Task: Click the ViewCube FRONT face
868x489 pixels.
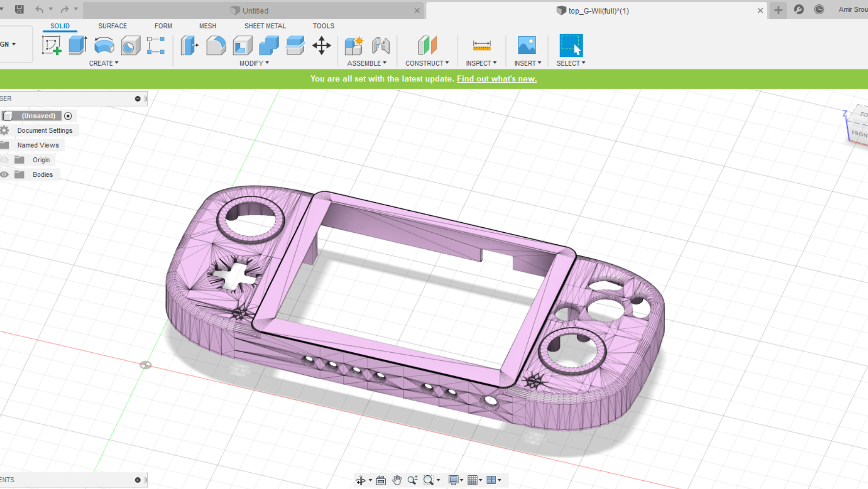Action: (x=859, y=133)
